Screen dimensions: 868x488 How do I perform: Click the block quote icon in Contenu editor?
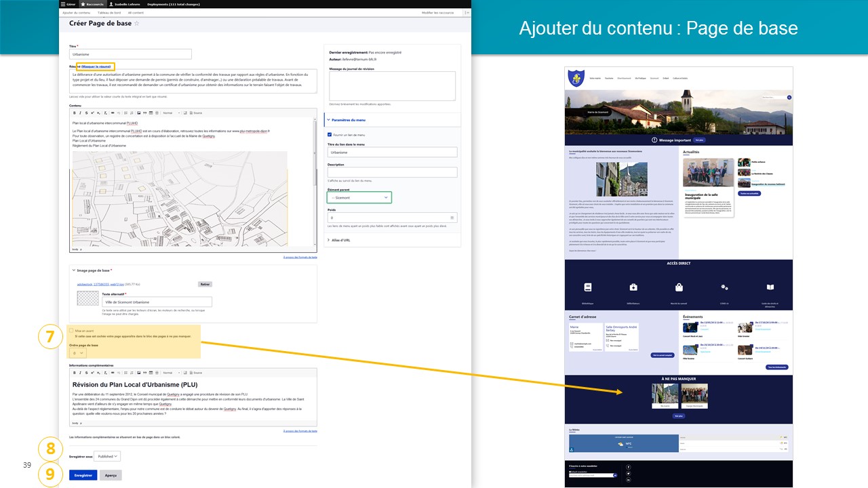click(144, 113)
